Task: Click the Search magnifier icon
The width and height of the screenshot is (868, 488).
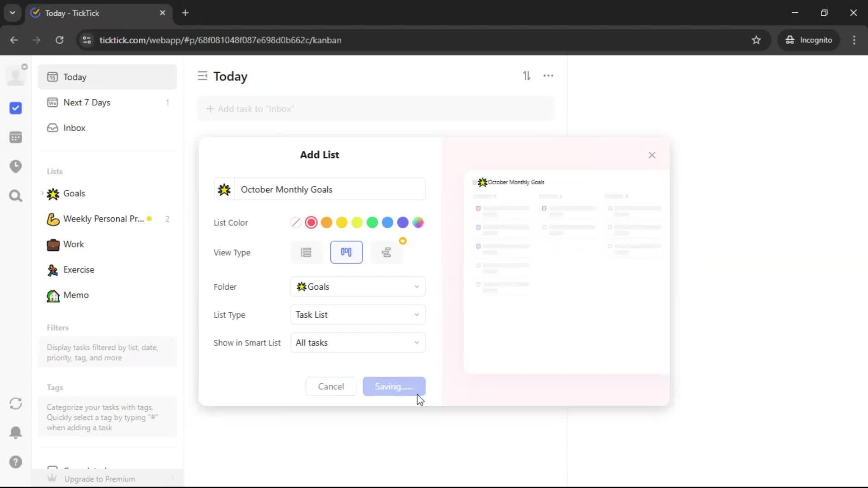Action: (x=16, y=196)
